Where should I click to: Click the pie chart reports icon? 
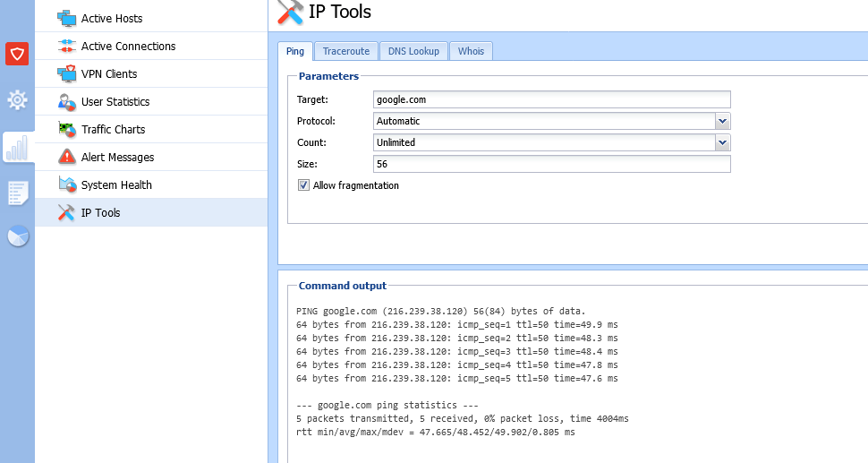tap(17, 236)
